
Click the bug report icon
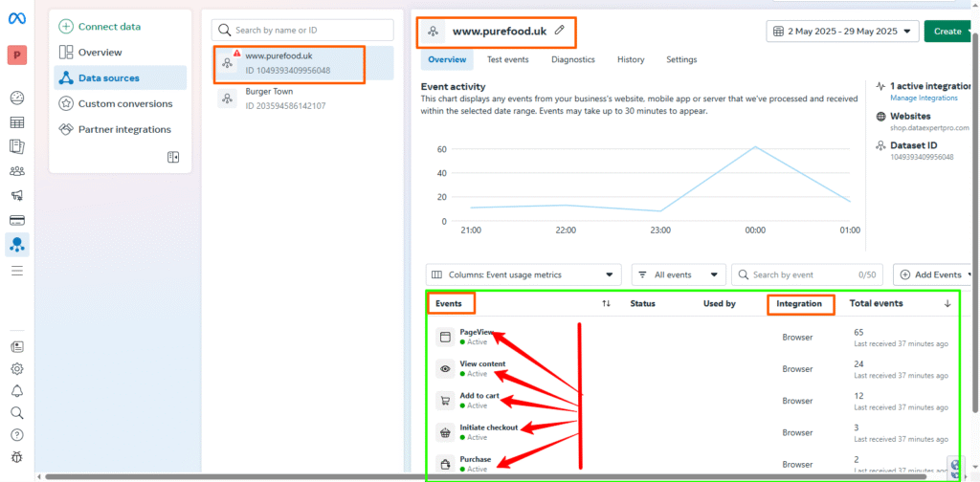[x=17, y=457]
